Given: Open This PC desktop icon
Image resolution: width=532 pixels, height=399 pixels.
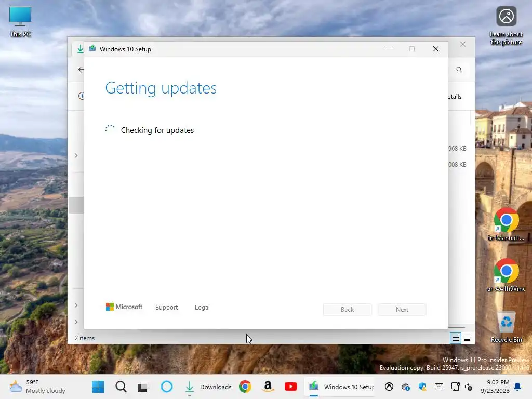Looking at the screenshot, I should tap(20, 21).
